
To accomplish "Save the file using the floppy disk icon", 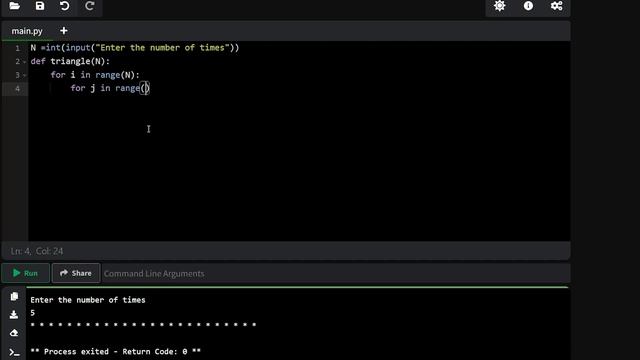I will click(x=40, y=6).
